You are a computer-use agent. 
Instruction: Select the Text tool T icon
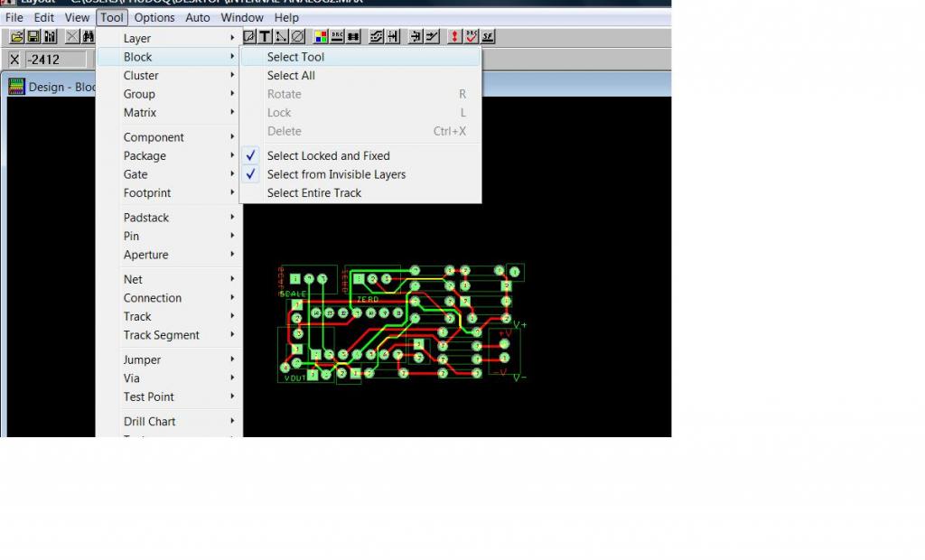pyautogui.click(x=265, y=37)
